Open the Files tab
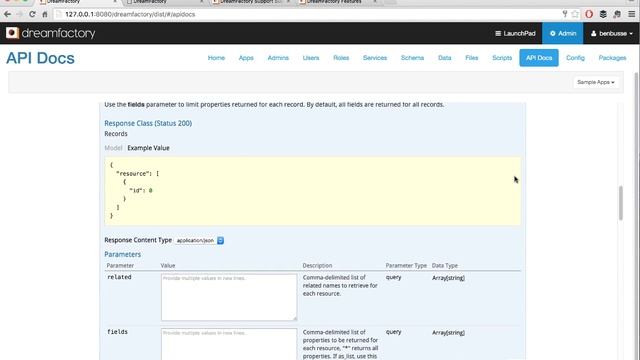The height and width of the screenshot is (360, 640). tap(471, 58)
